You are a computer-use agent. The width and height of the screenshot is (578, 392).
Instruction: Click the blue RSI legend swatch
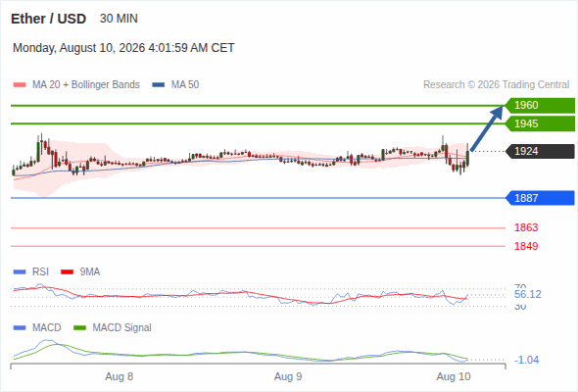tap(20, 272)
